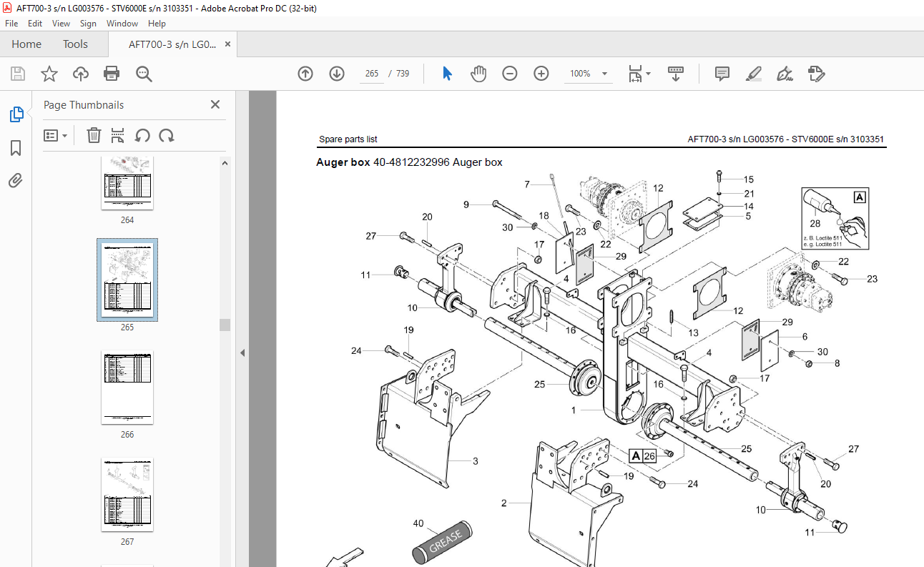924x567 pixels.
Task: Open the Fill and Sign pen tool
Action: [x=785, y=74]
